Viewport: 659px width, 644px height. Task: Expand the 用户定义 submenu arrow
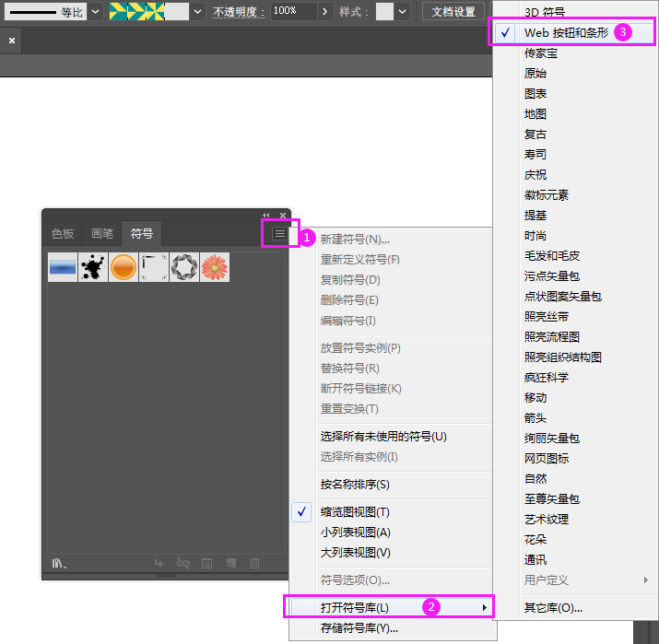point(646,580)
